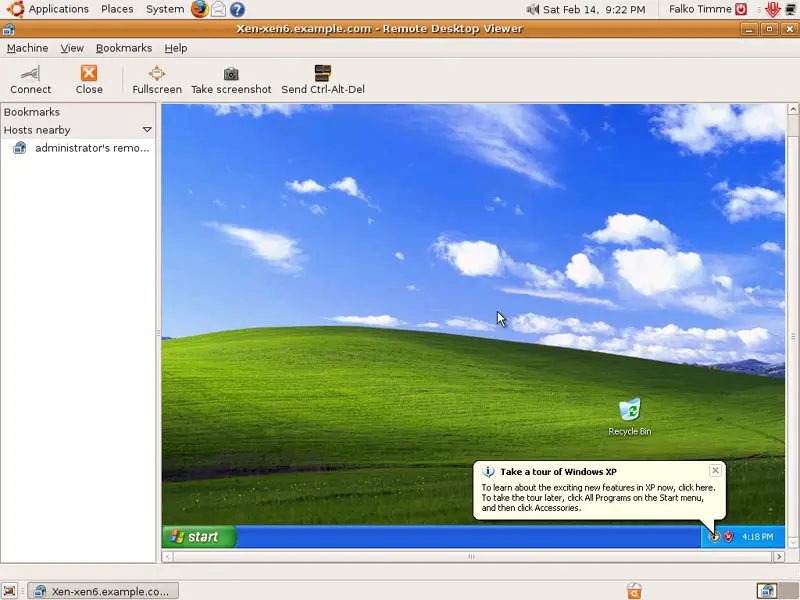Click the Windows XP start button
Image resolution: width=800 pixels, height=600 pixels.
(199, 537)
